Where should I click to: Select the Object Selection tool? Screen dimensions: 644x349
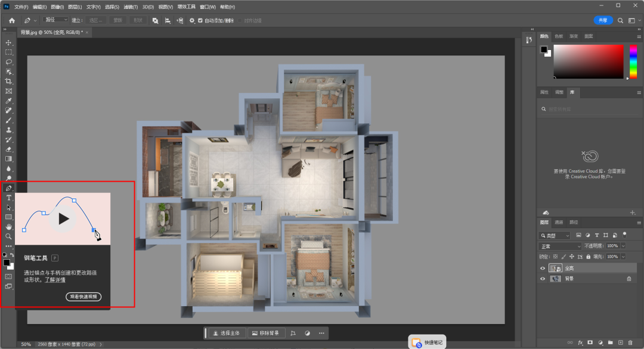click(x=8, y=72)
